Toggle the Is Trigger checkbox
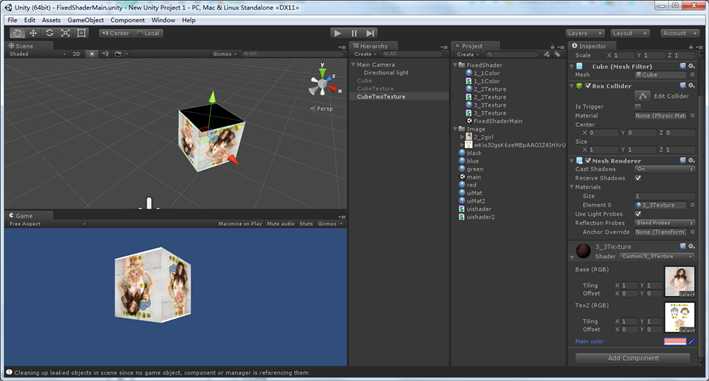The height and width of the screenshot is (381, 709). 638,107
